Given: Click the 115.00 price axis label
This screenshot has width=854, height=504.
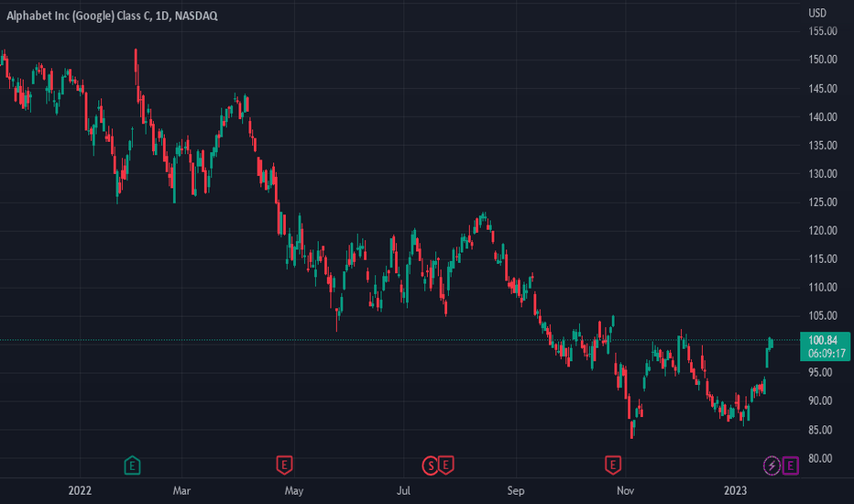Looking at the screenshot, I should (823, 258).
